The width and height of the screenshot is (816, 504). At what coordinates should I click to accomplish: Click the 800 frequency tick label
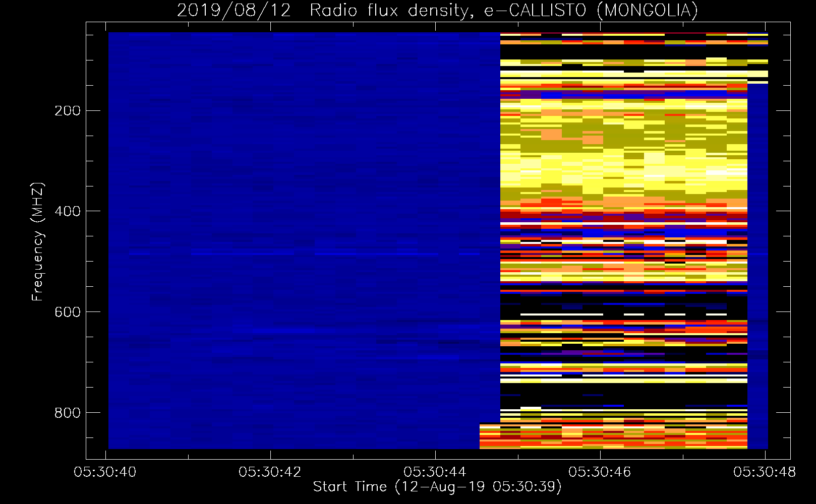click(68, 413)
